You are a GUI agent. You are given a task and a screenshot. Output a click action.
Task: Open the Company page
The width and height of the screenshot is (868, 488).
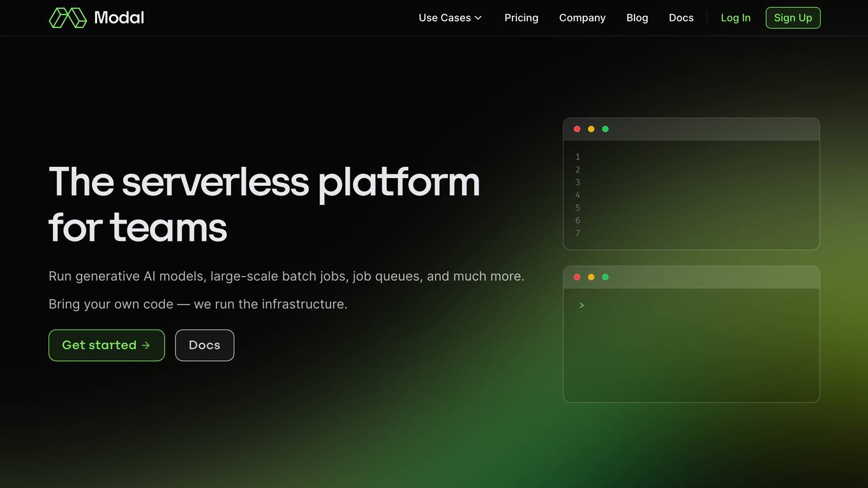click(582, 18)
